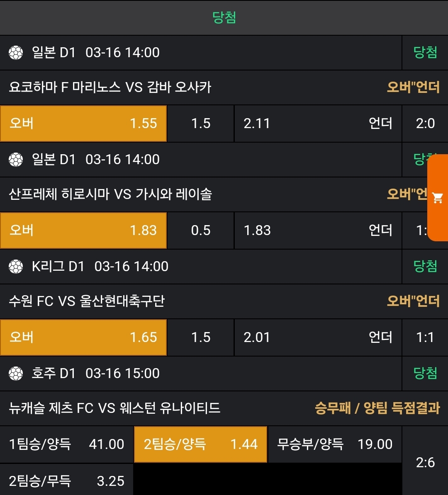
Task: Select 오버 1.55 odds for Yokohama match
Action: tap(83, 124)
